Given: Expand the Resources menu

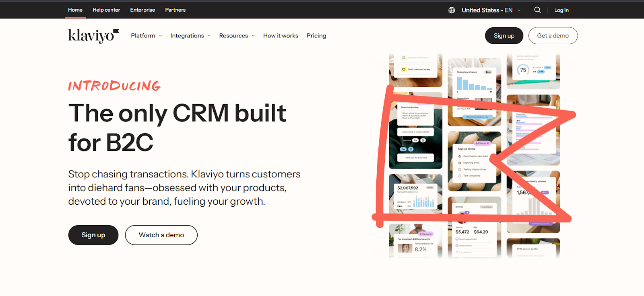Looking at the screenshot, I should tap(237, 36).
